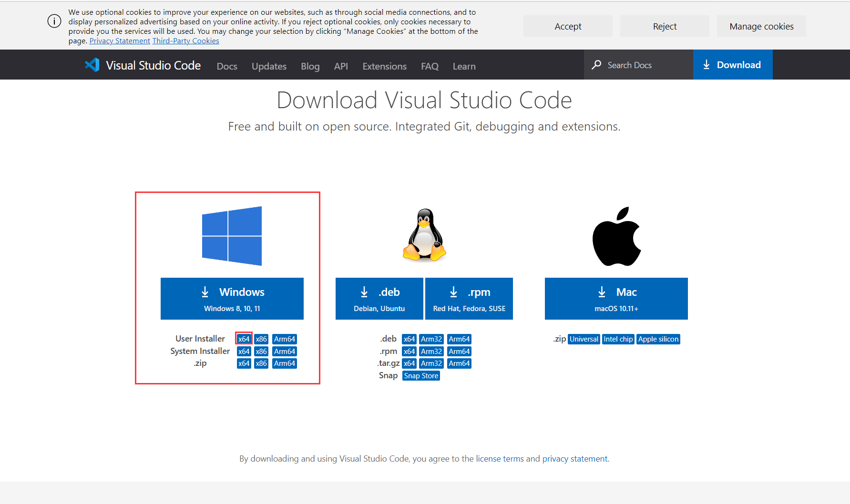Open the Snap Store download link
Viewport: 850px width, 504px height.
420,375
